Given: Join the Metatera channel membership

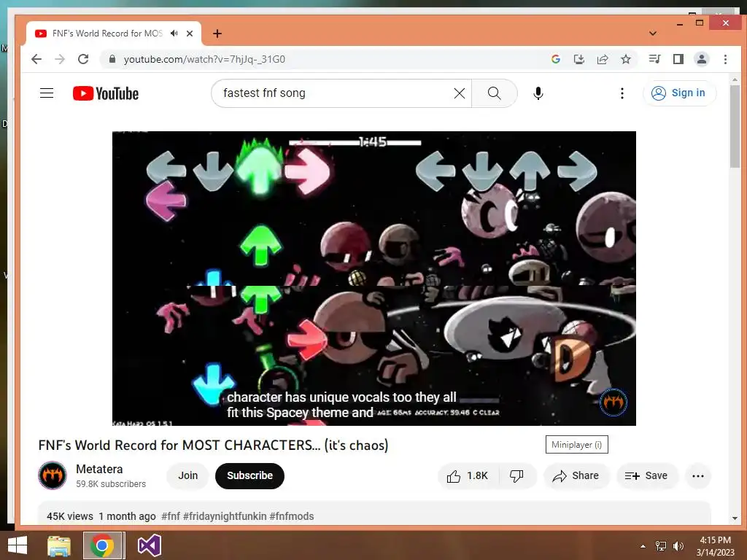Looking at the screenshot, I should point(187,475).
